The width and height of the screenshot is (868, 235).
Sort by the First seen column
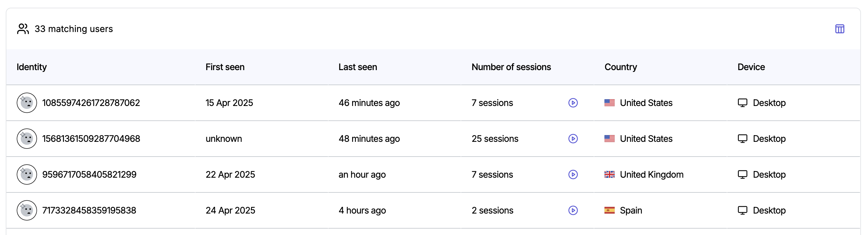[225, 67]
